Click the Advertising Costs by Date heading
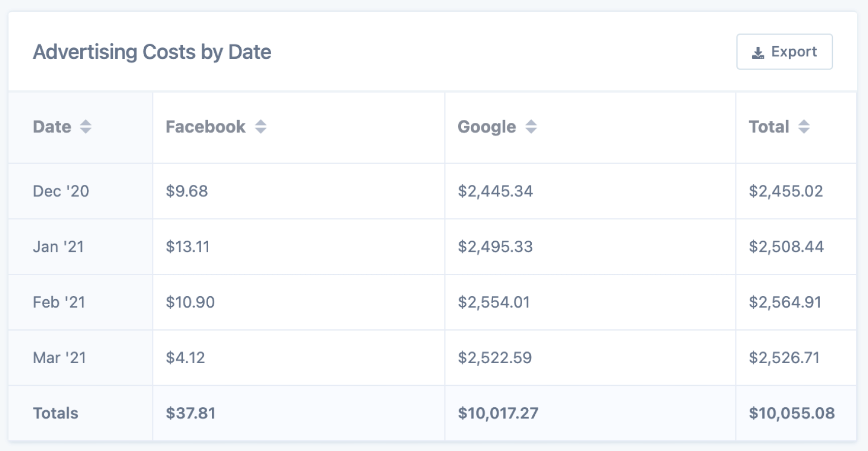This screenshot has height=451, width=868. [x=152, y=52]
